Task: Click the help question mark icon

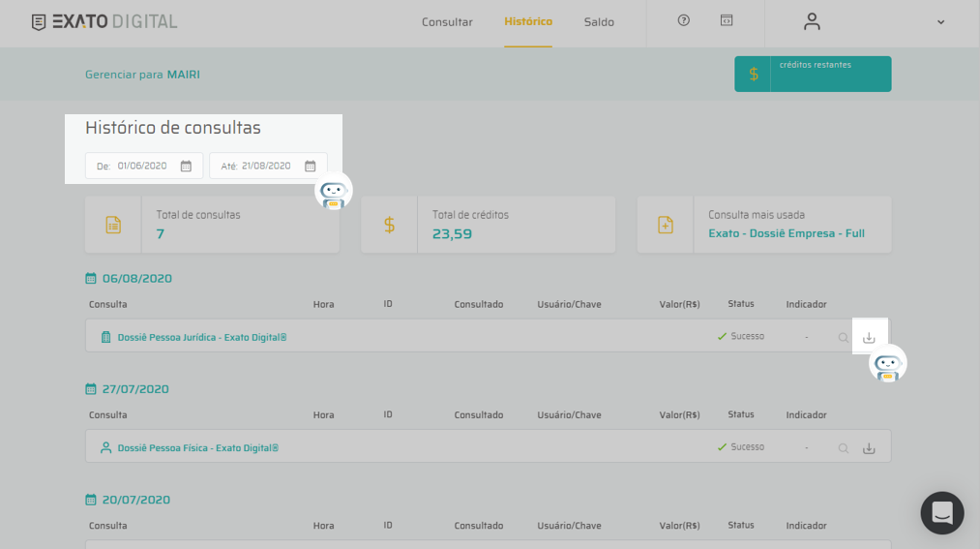Action: tap(684, 20)
